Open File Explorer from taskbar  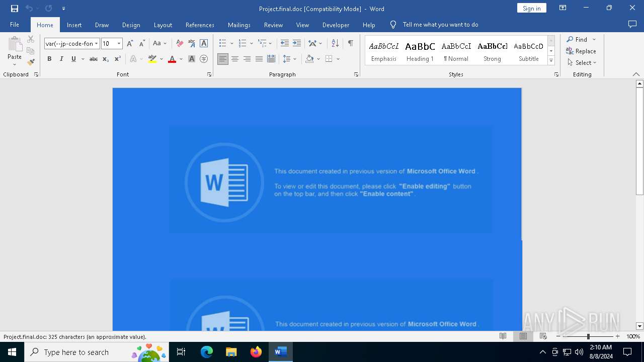(x=231, y=352)
